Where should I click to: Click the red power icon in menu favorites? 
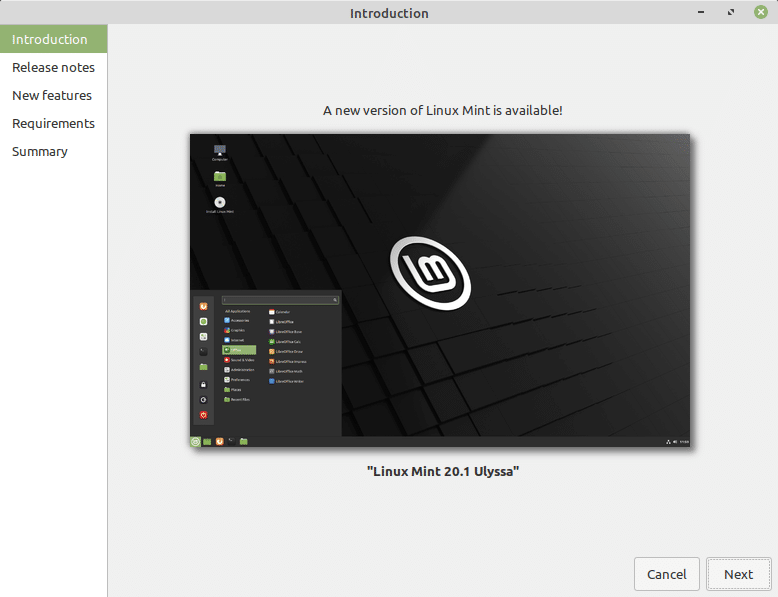[x=203, y=415]
